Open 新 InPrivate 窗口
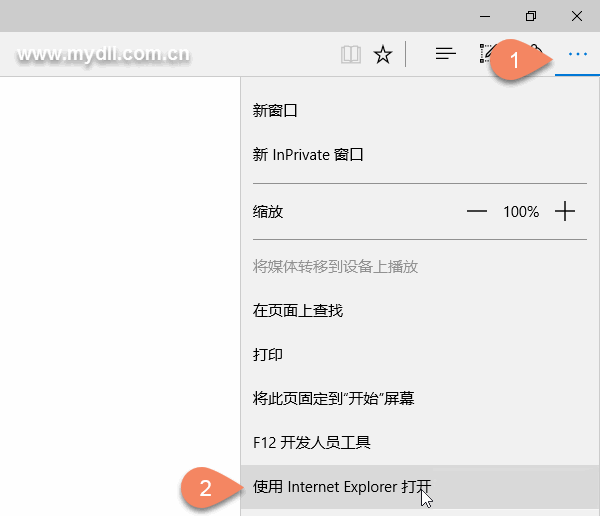Viewport: 600px width, 516px height. [420, 155]
